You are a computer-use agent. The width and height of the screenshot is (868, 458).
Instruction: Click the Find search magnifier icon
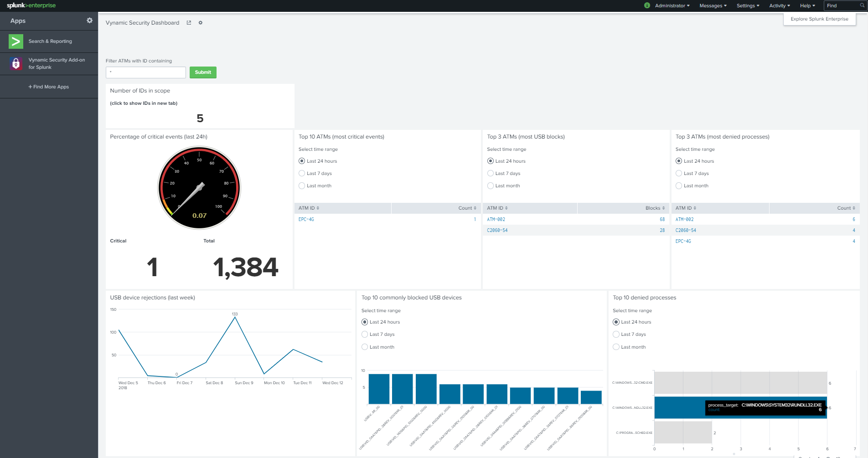(x=862, y=5)
